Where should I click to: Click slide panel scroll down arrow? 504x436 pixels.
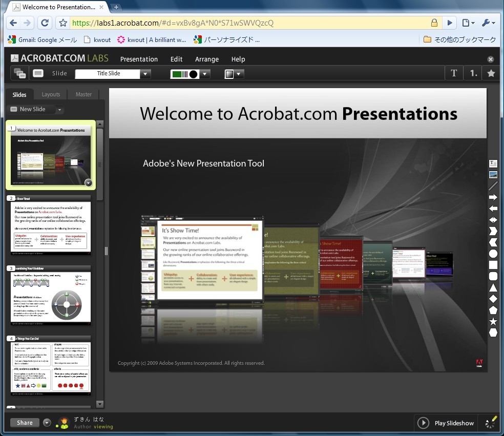[100, 404]
